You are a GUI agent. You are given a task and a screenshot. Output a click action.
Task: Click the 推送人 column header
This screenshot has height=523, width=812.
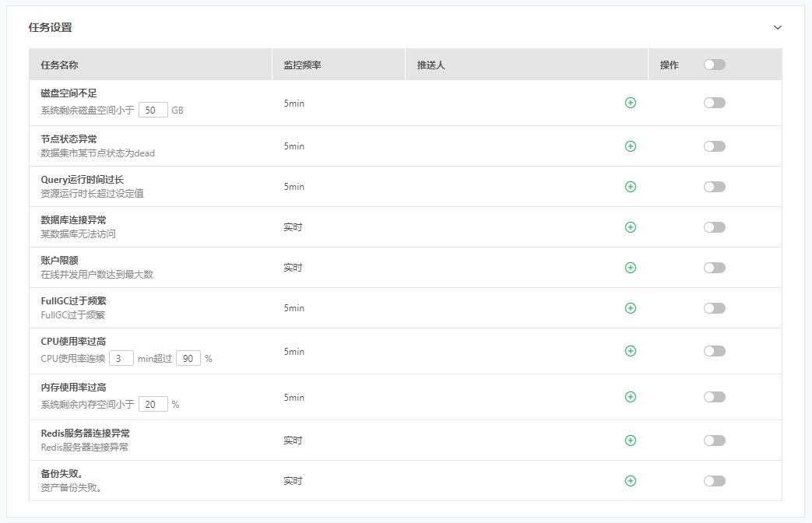pos(431,65)
